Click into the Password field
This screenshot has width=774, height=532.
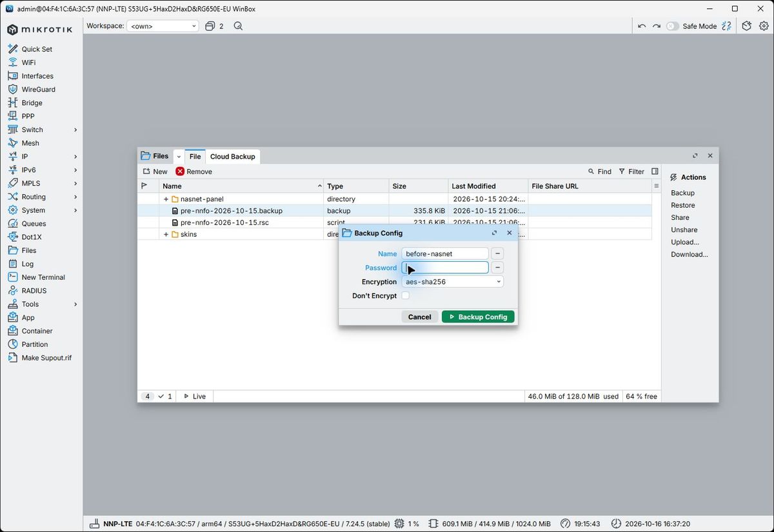(444, 268)
